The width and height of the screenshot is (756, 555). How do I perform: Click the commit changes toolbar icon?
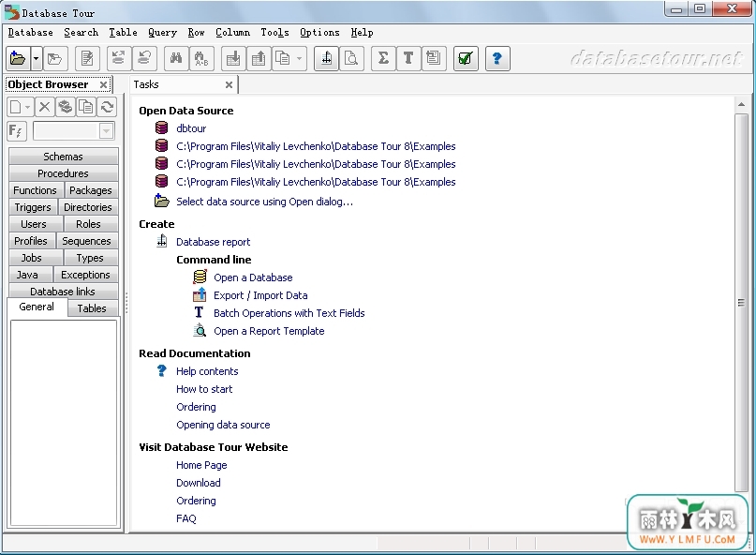tap(119, 59)
